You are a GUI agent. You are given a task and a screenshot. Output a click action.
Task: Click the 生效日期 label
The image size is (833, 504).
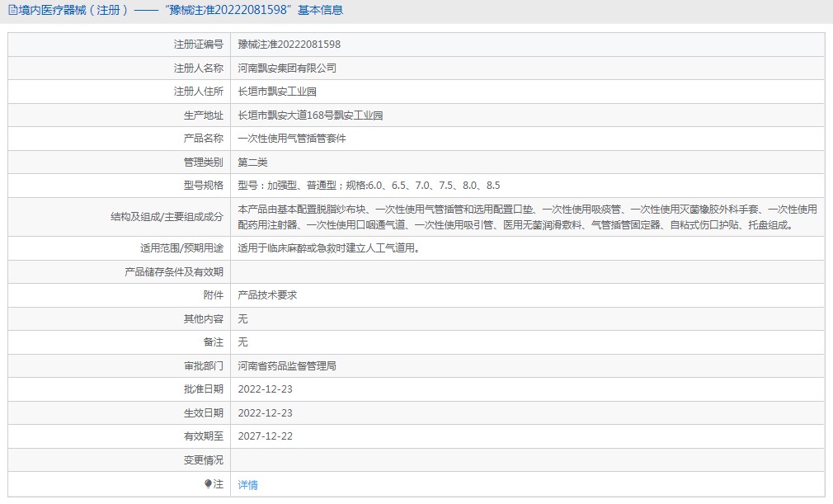204,413
